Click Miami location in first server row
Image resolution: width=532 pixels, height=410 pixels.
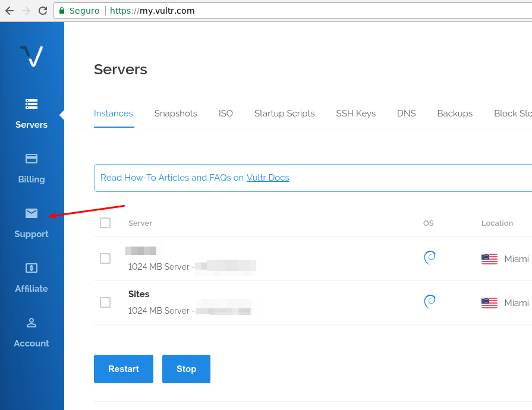(517, 259)
